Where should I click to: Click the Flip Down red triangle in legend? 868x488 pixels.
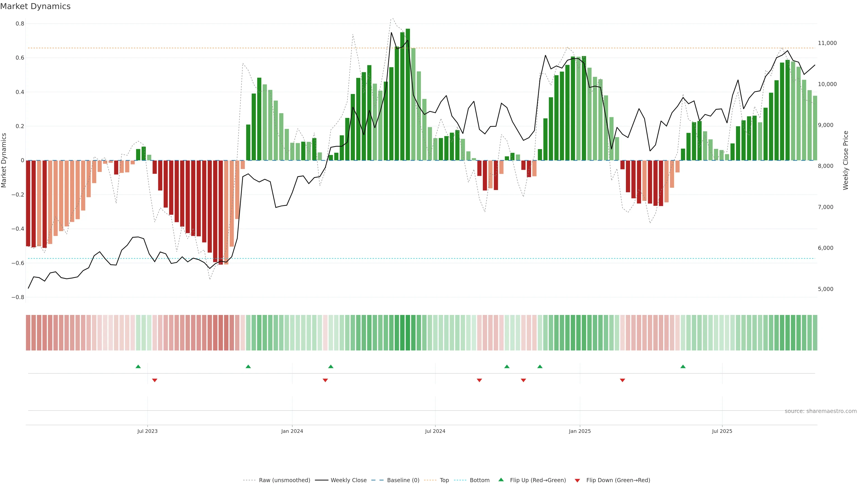[x=577, y=480]
